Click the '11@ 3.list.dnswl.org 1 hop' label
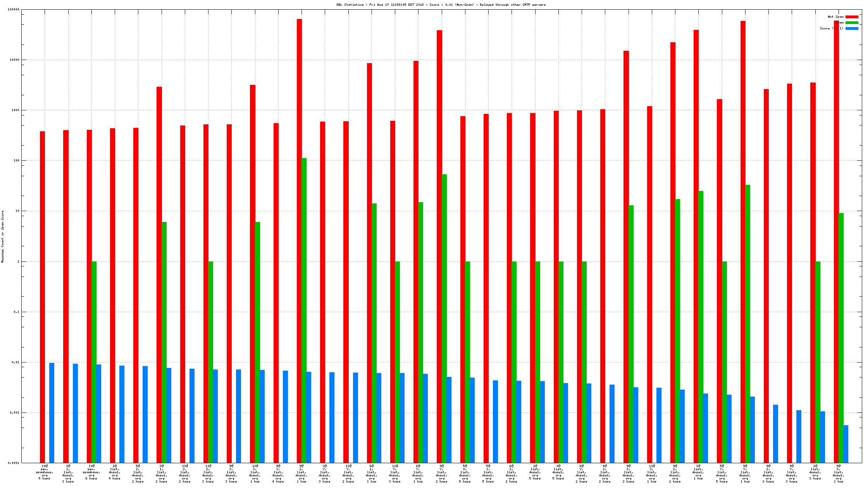This screenshot has height=488, width=868. pos(652,473)
